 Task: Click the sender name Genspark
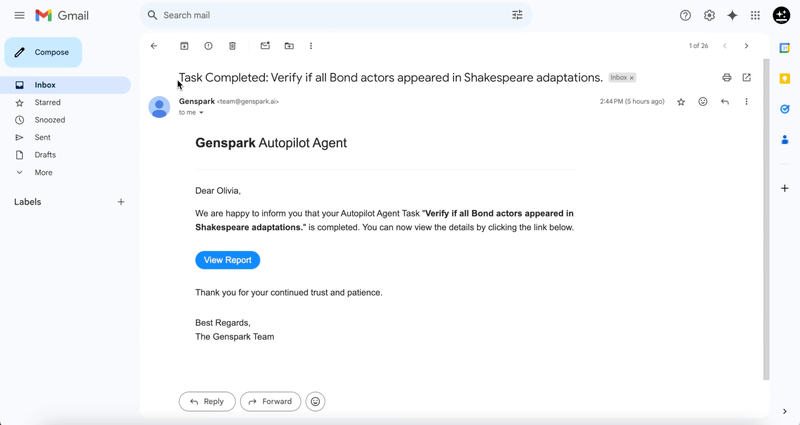click(x=196, y=101)
